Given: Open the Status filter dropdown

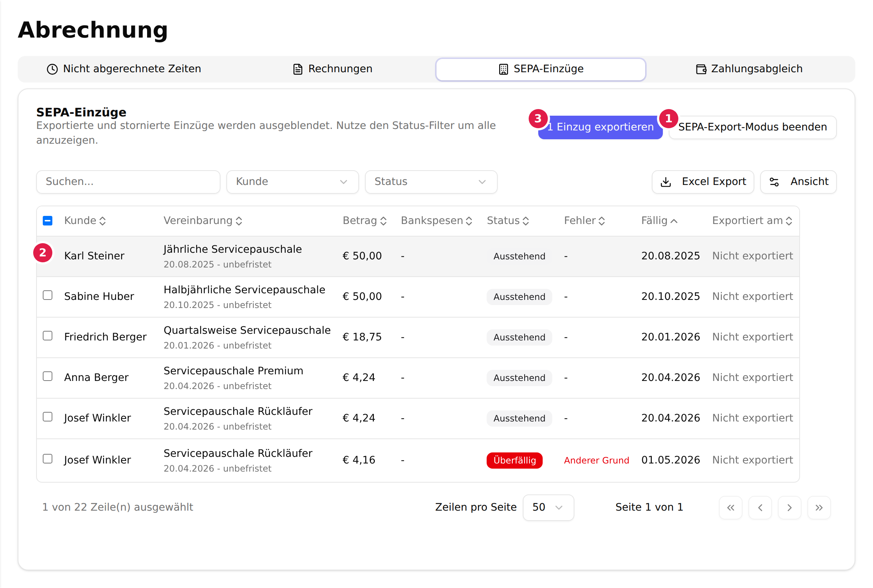Looking at the screenshot, I should 431,182.
